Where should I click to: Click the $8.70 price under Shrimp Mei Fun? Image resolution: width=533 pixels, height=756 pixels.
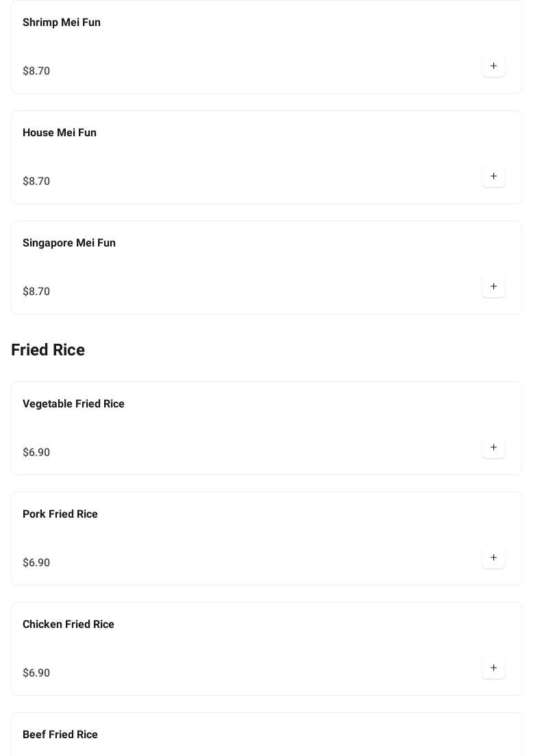pos(36,71)
